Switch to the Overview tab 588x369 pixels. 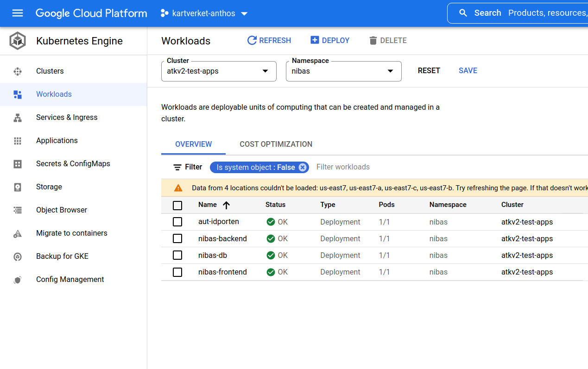[x=194, y=144]
